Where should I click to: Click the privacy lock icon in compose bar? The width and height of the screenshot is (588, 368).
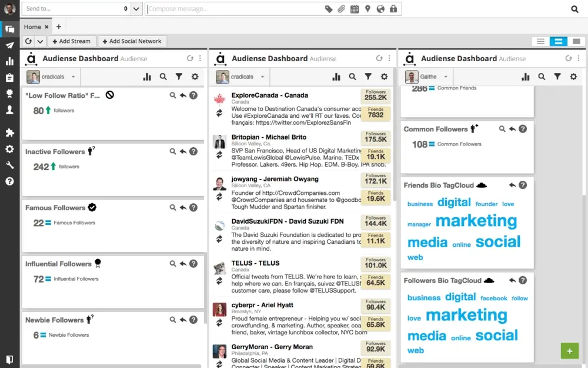pyautogui.click(x=394, y=9)
